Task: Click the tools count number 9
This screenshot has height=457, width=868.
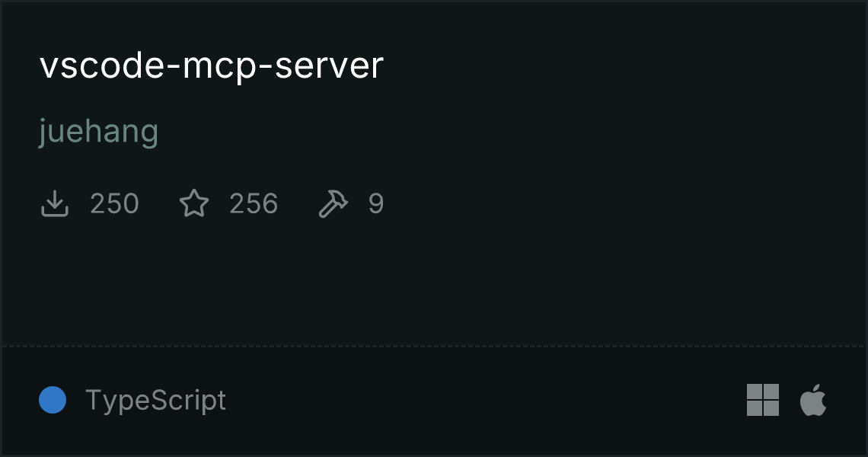Action: [x=376, y=203]
